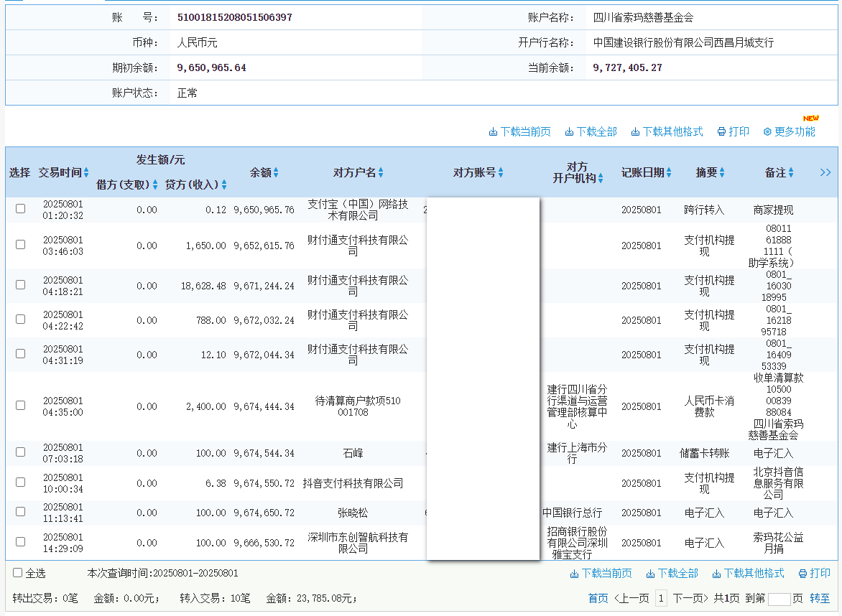Click the bank name 中国建设银行股份有限公司西昌月城支行
Image resolution: width=842 pixels, height=616 pixels.
tap(683, 42)
